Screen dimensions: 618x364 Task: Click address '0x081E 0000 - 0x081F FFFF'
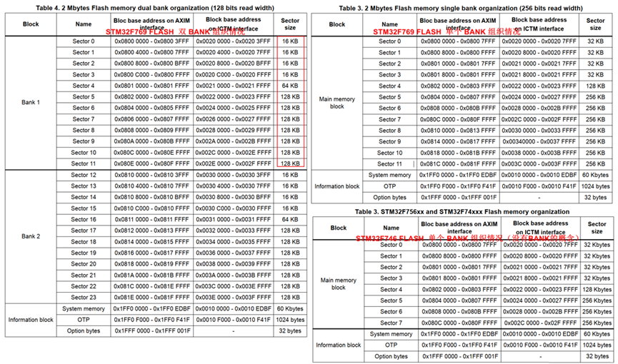pyautogui.click(x=151, y=298)
